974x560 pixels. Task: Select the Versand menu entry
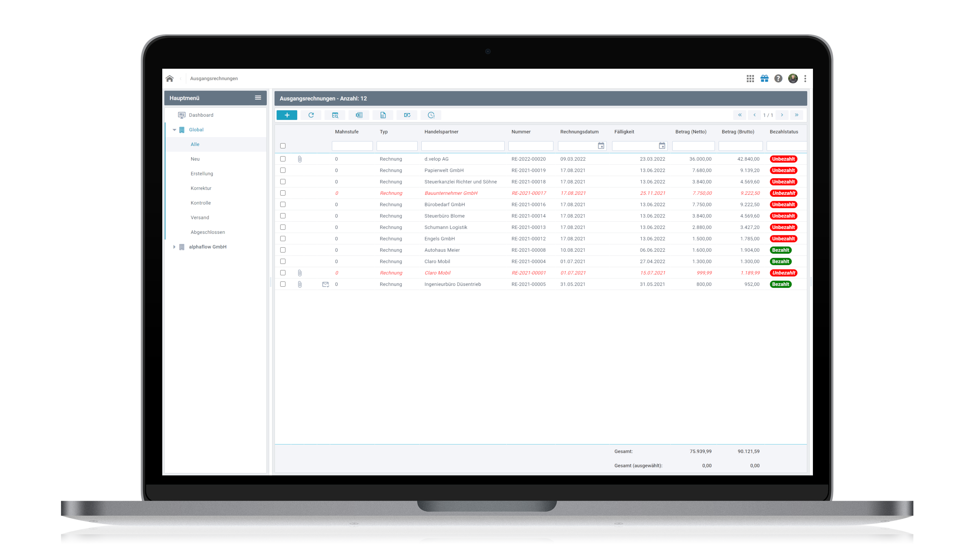pyautogui.click(x=200, y=218)
